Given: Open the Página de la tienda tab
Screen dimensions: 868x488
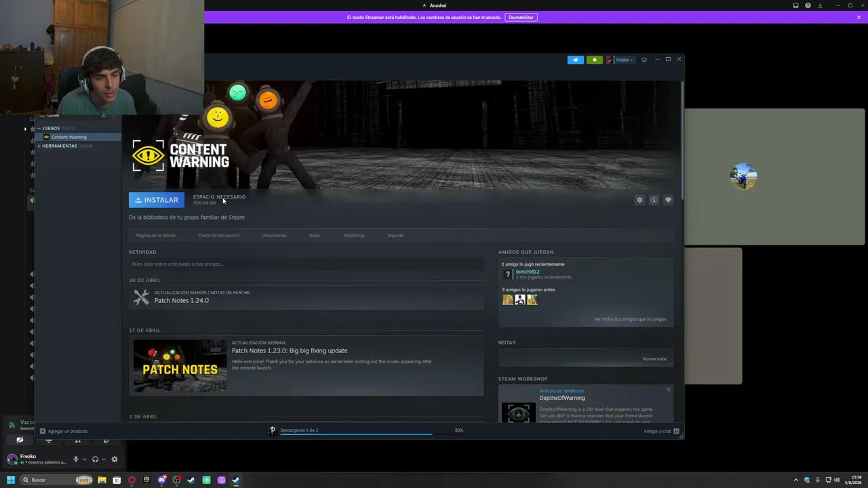Looking at the screenshot, I should (156, 235).
